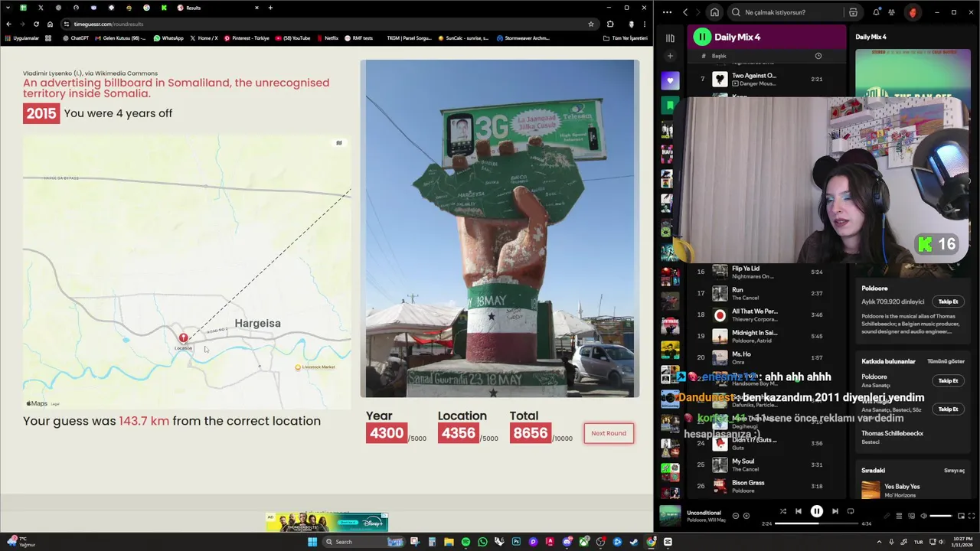The width and height of the screenshot is (980, 551).
Task: Toggle repeat in Spotify player
Action: point(851,511)
